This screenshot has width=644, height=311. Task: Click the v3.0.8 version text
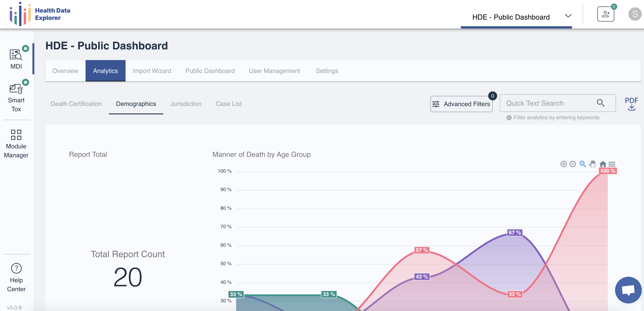14,307
